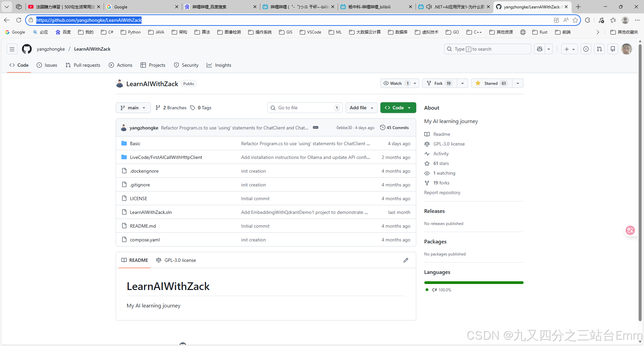This screenshot has width=644, height=346.
Task: Click the green C# language bar
Action: click(474, 283)
